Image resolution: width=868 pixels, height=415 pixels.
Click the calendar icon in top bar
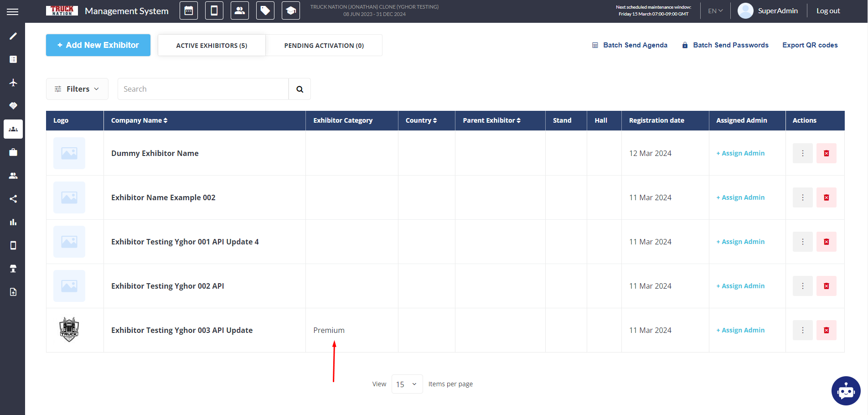tap(189, 10)
